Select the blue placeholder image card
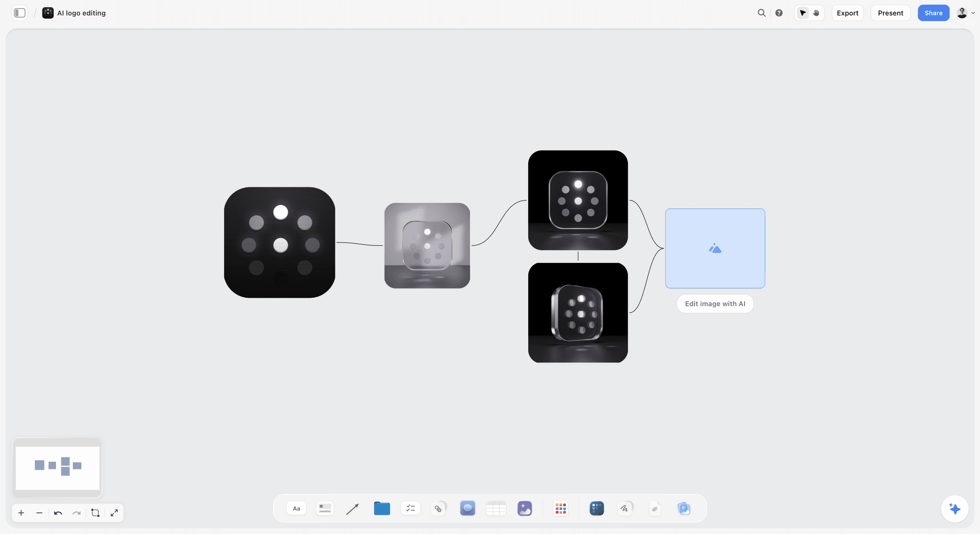This screenshot has width=980, height=534. click(715, 248)
